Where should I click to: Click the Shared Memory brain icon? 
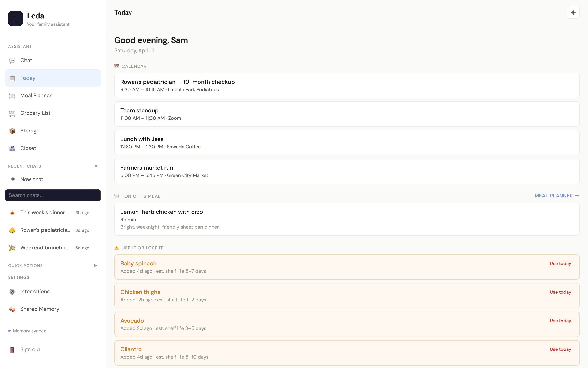[12, 309]
